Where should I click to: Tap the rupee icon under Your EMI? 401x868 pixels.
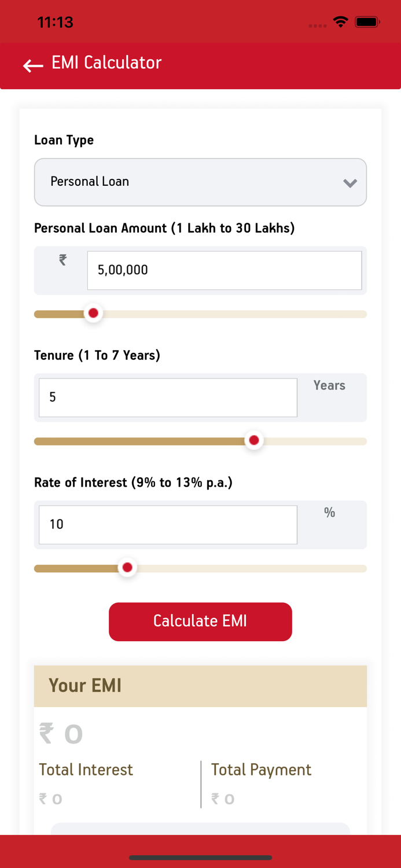coord(46,733)
